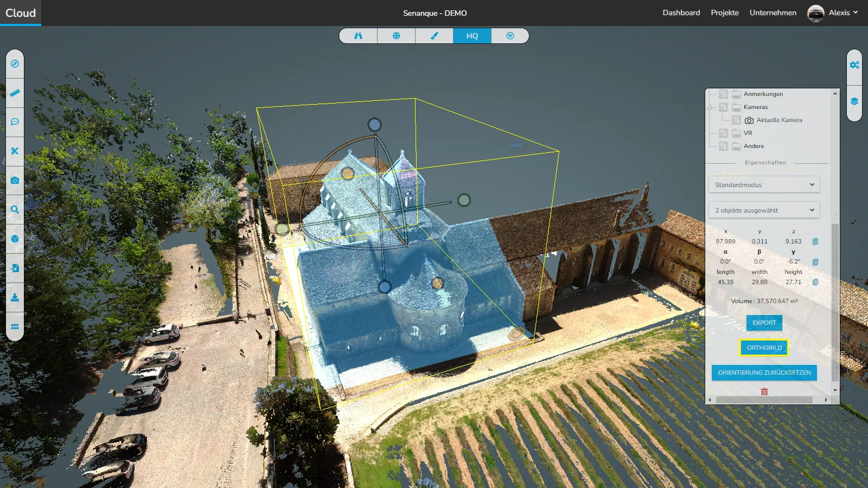Screen dimensions: 868x488
Task: Open the Standardmodus dropdown
Action: click(x=764, y=184)
